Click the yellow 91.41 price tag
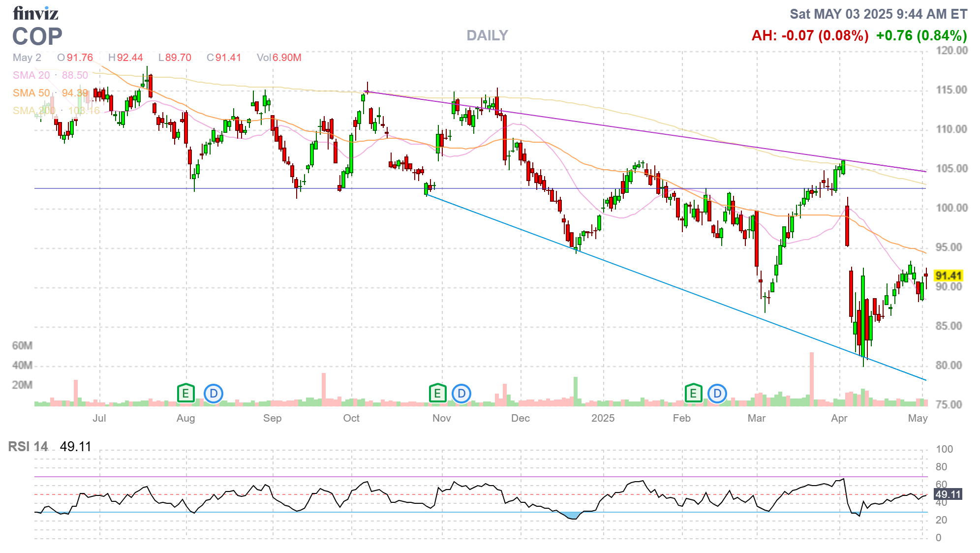Image resolution: width=980 pixels, height=553 pixels. tap(948, 276)
